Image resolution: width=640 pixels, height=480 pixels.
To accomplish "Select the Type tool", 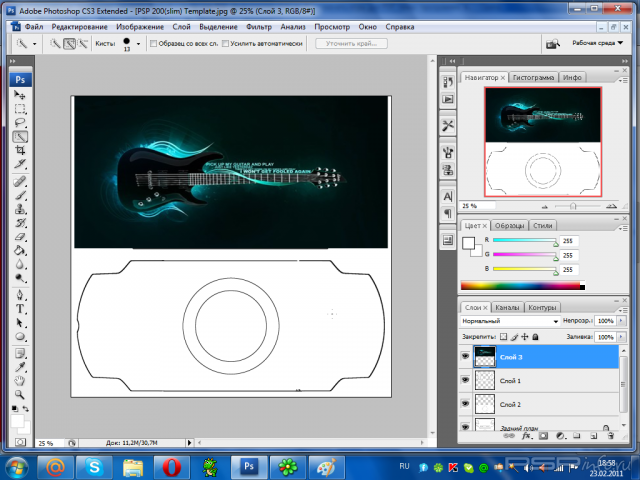I will 20,310.
